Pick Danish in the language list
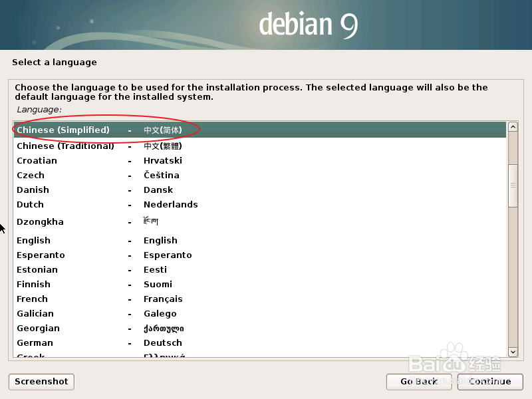Screen dimensions: 532x399 (260, 190)
